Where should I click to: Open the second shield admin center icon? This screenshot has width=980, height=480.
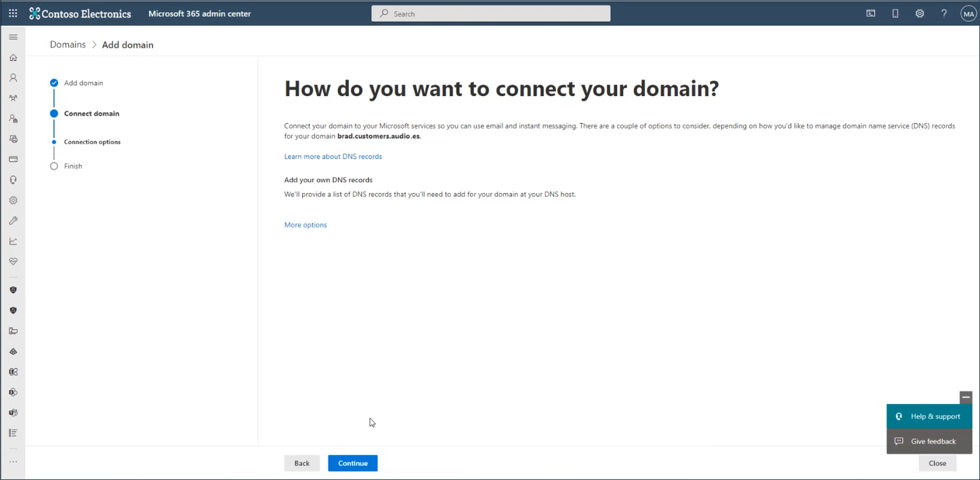coord(13,311)
